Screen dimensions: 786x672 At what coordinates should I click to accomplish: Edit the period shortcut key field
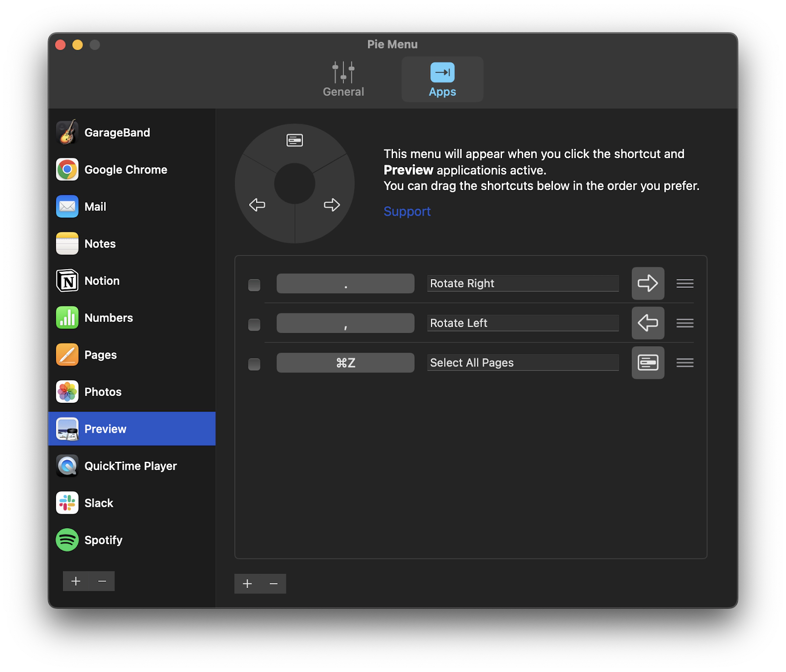click(x=345, y=283)
